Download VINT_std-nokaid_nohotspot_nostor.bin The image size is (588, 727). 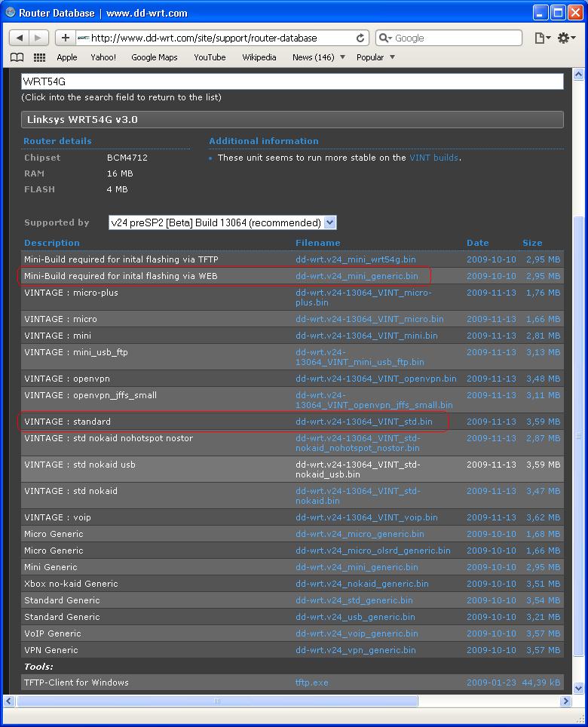[358, 443]
